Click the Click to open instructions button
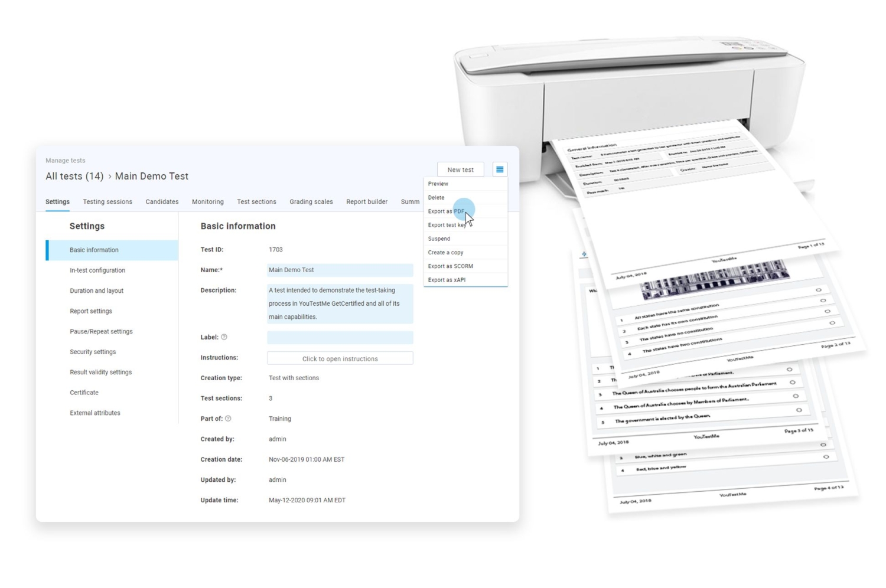 340,358
